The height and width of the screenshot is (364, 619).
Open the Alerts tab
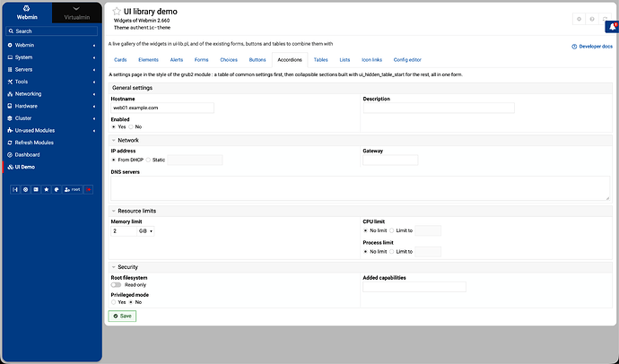click(177, 60)
